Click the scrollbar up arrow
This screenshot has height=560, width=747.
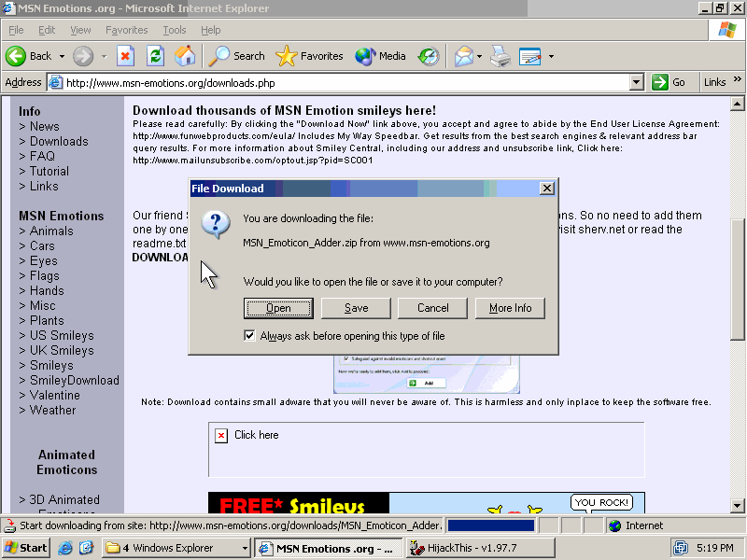tap(737, 104)
